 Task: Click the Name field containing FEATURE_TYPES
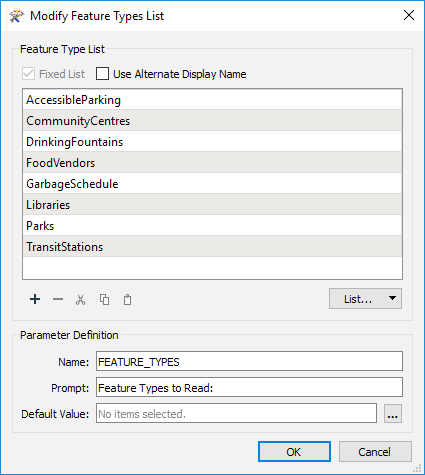click(249, 361)
